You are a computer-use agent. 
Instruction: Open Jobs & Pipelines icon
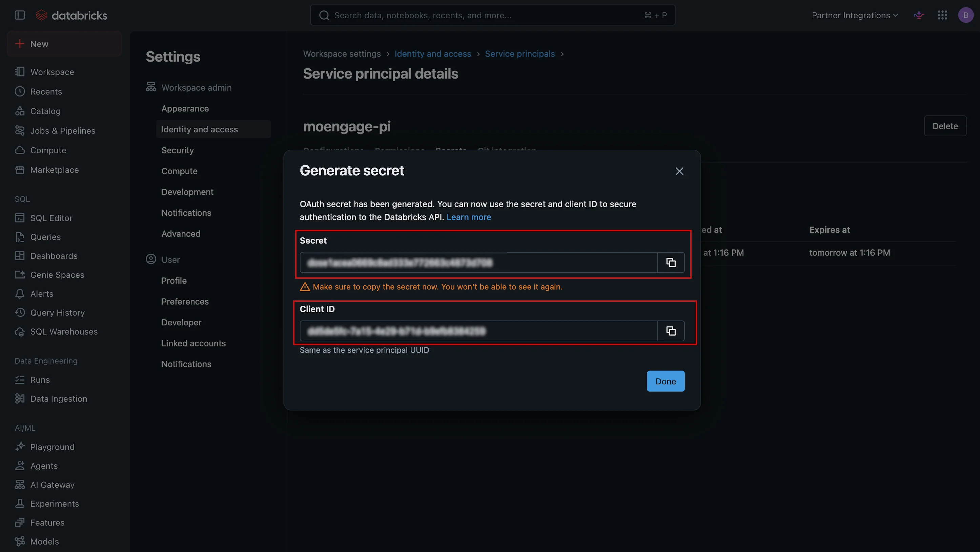tap(20, 130)
